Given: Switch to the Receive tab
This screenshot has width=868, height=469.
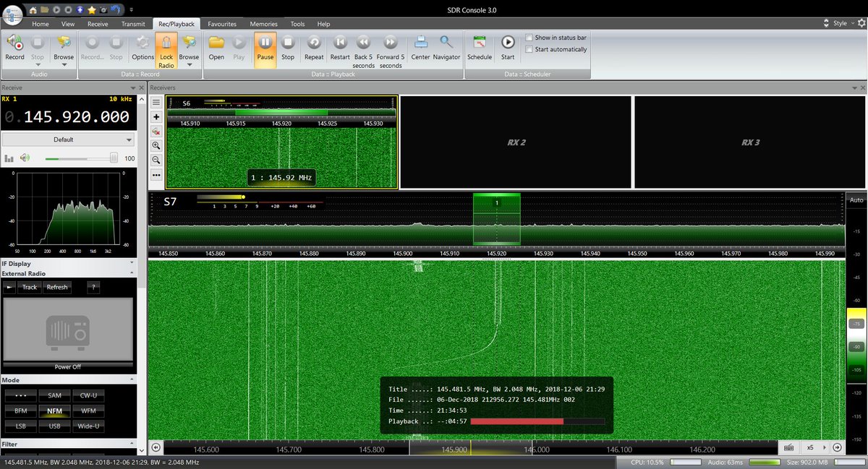Looking at the screenshot, I should click(98, 24).
